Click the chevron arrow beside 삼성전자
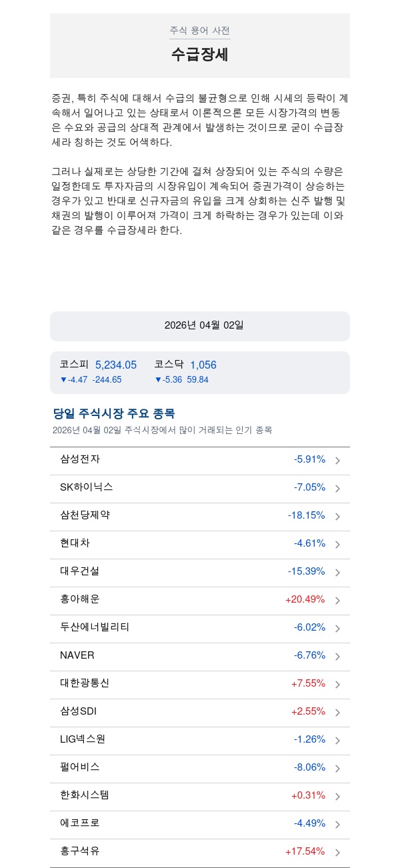 [x=337, y=461]
